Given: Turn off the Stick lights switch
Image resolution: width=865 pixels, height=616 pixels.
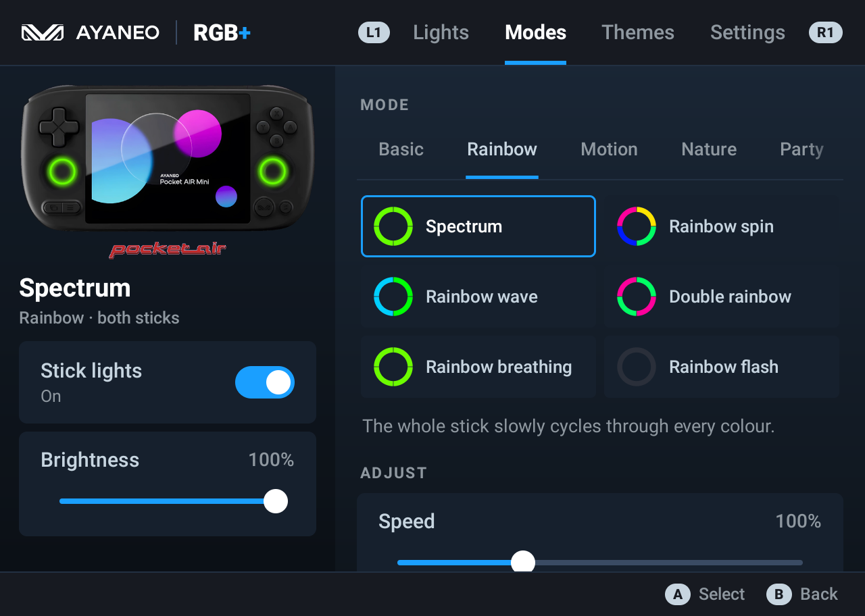Looking at the screenshot, I should click(265, 382).
